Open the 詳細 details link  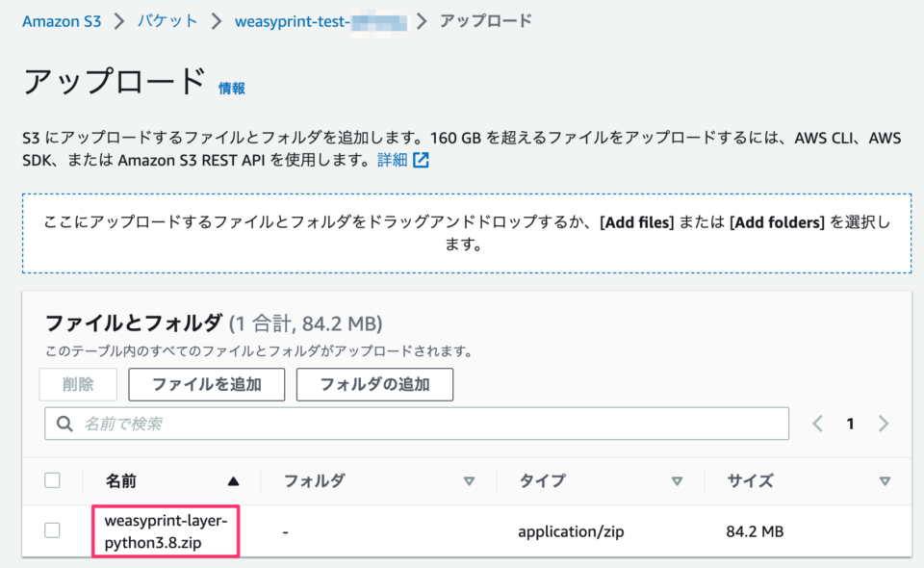pos(392,160)
